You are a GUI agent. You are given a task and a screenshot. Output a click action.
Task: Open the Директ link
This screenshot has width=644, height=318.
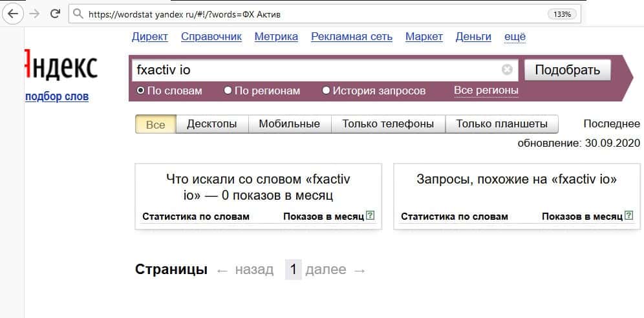click(x=150, y=37)
